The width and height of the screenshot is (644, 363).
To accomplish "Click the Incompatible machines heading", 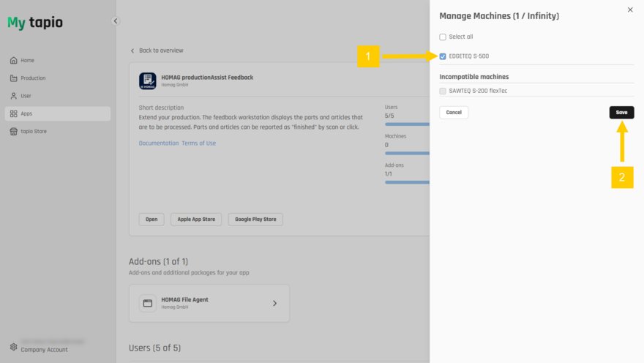I will click(474, 77).
